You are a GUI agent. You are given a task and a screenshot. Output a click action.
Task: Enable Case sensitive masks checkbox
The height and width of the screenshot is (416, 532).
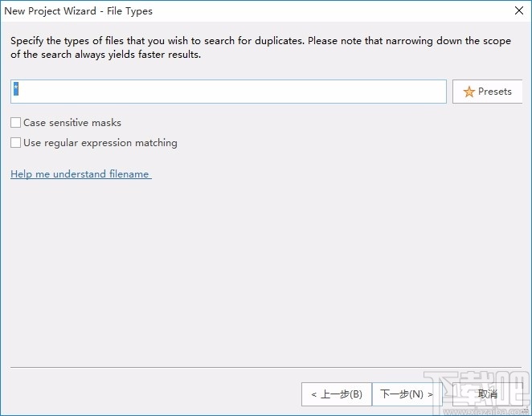tap(15, 122)
